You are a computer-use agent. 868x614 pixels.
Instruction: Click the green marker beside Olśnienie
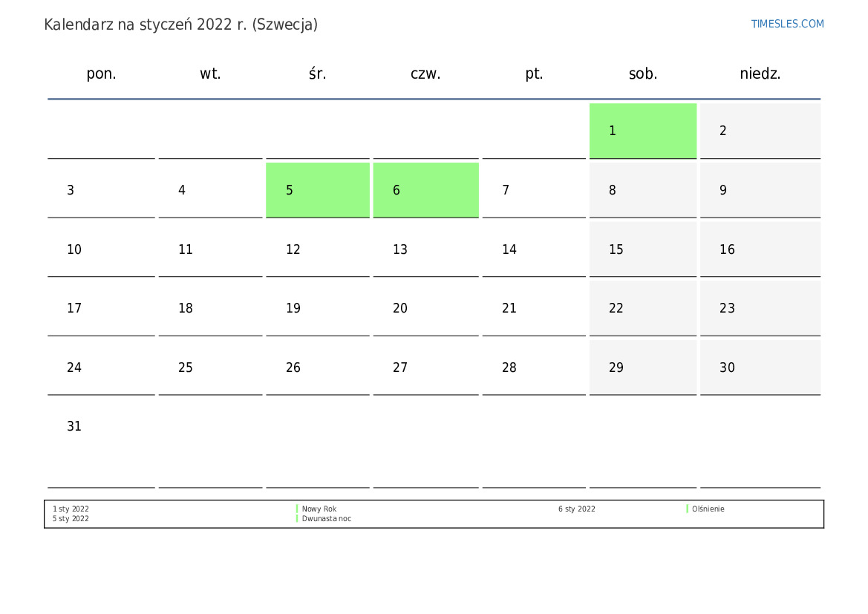click(688, 509)
